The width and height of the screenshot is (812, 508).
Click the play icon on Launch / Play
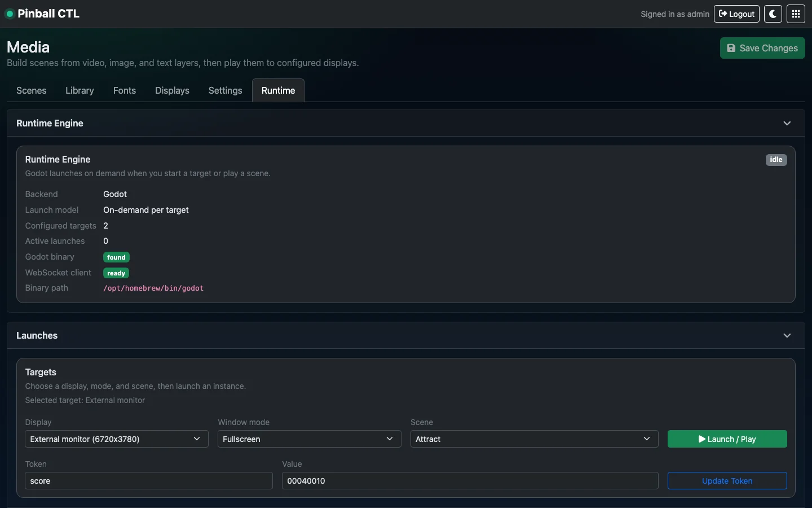(701, 439)
